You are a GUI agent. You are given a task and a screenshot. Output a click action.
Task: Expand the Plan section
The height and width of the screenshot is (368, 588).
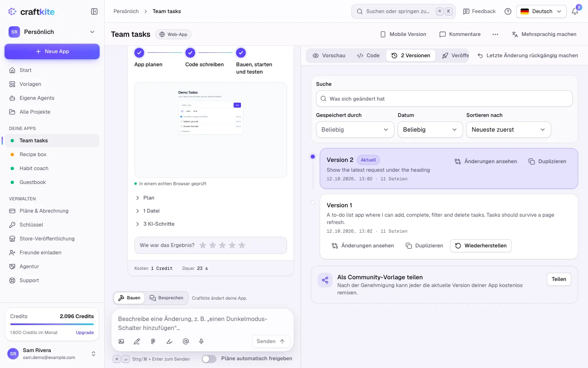pos(145,198)
